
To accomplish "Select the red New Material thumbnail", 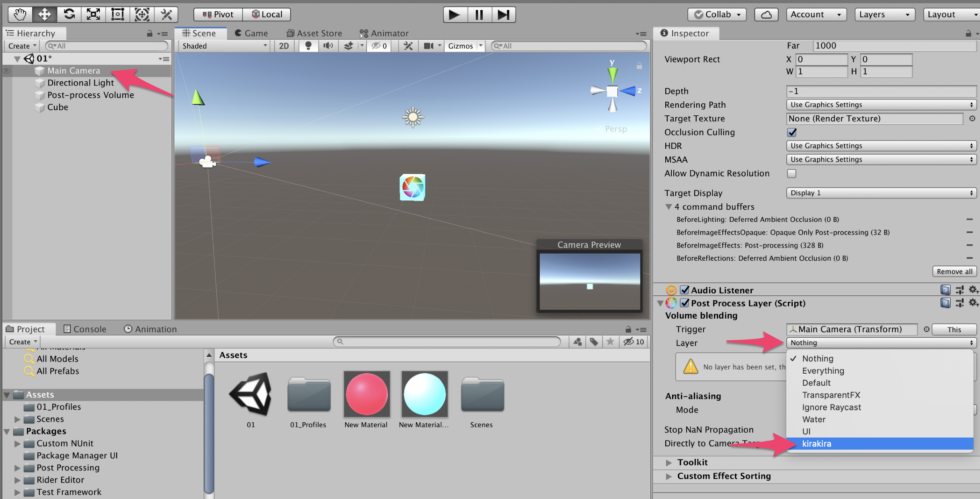I will [x=366, y=394].
